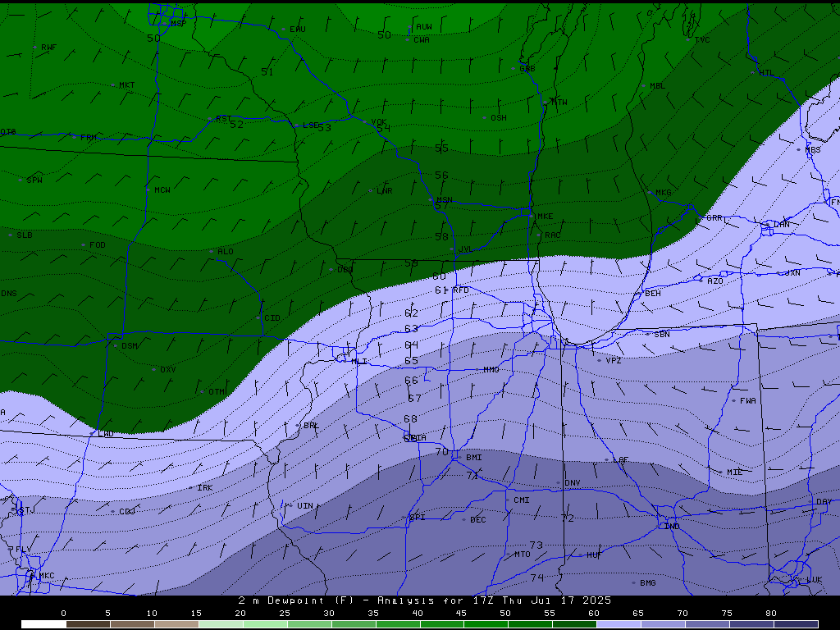840x630 pixels.
Task: Select the GRB station label
Action: tap(527, 69)
